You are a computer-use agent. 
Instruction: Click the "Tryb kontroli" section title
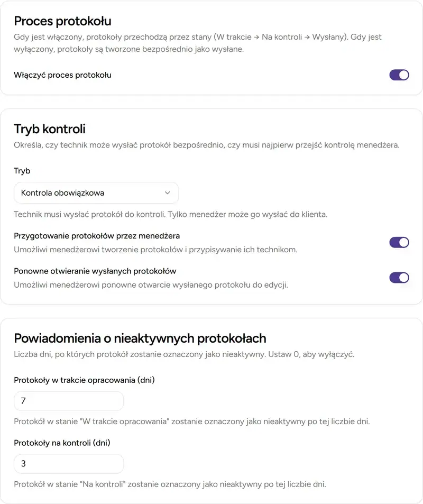click(x=49, y=129)
